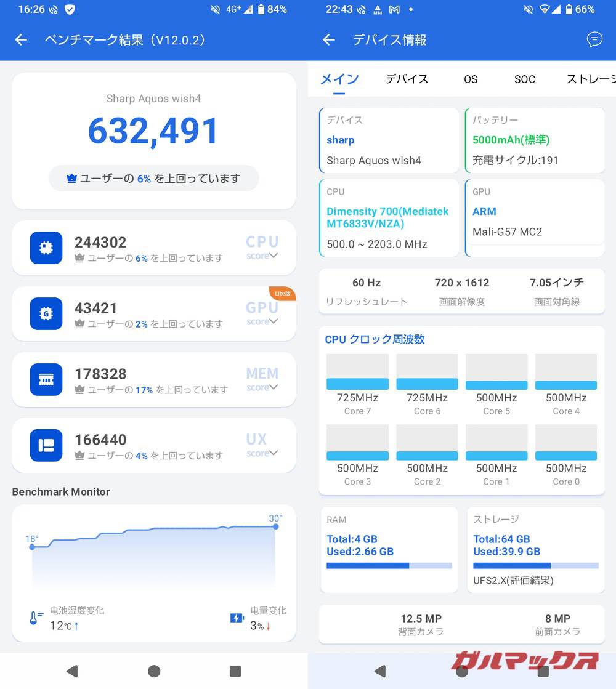This screenshot has height=689, width=616.
Task: Expand the CPU score details
Action: pos(274,256)
